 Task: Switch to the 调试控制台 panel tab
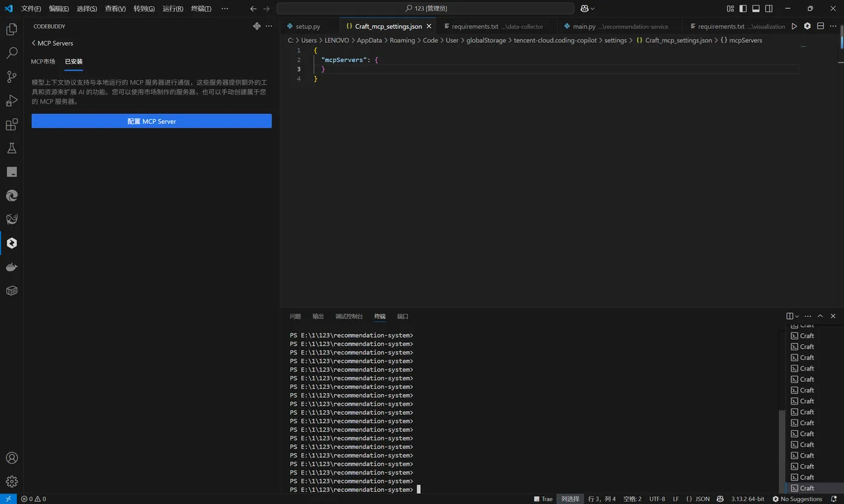350,316
